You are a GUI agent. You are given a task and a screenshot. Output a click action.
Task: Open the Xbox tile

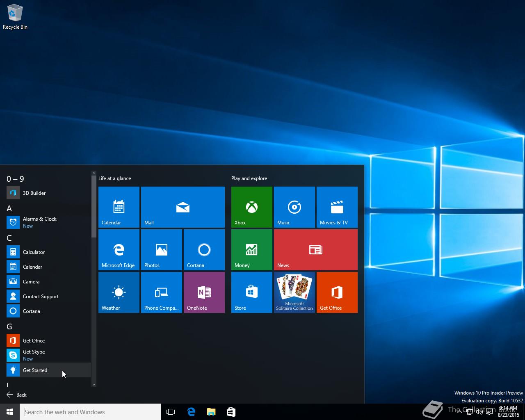[252, 207]
